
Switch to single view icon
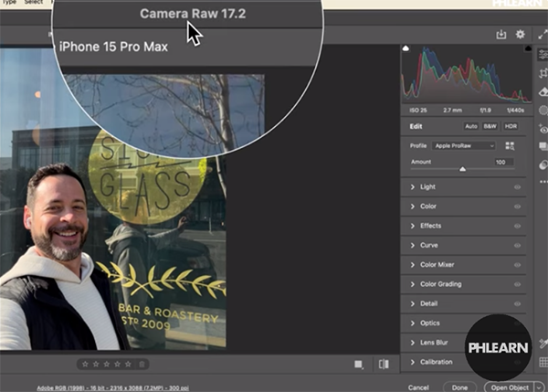click(359, 365)
